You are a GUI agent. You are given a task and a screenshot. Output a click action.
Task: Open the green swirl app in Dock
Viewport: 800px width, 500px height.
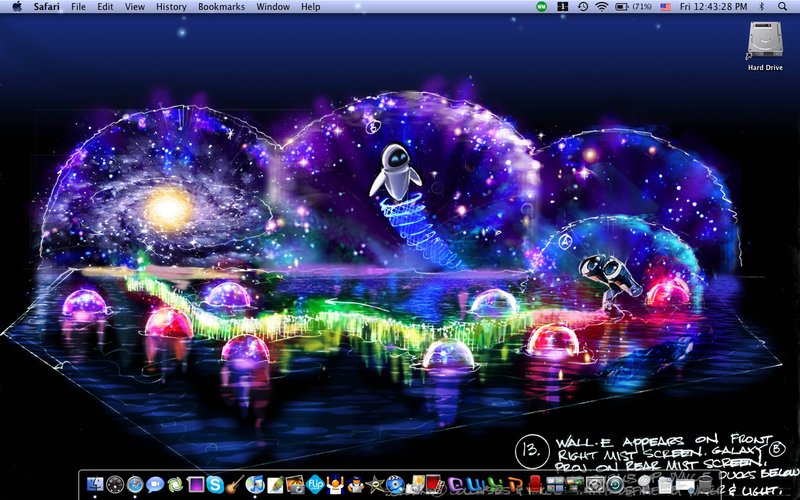175,484
